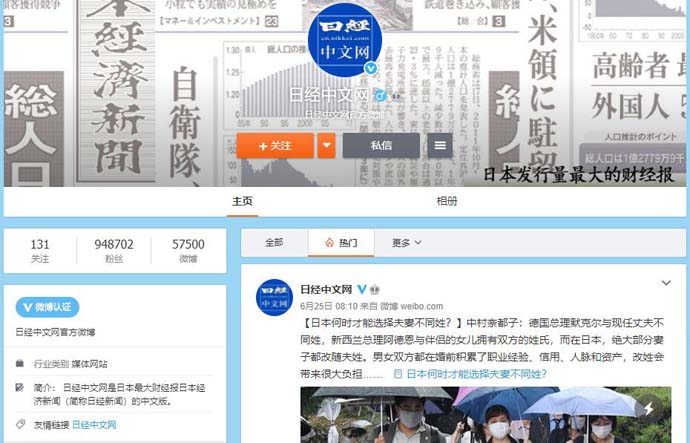Open the post's umbrella crowd photo

click(486, 415)
